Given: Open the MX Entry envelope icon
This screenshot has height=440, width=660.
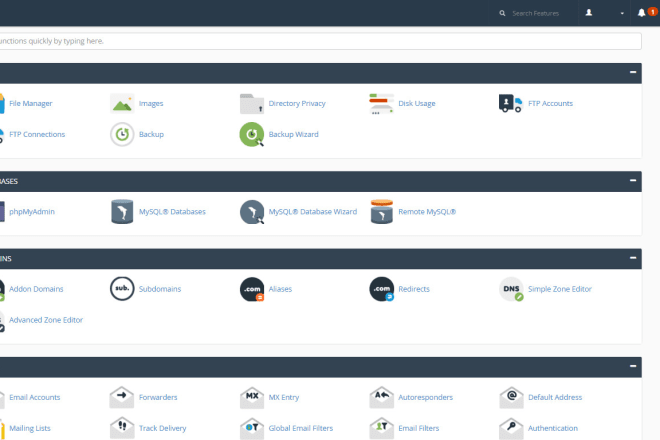Looking at the screenshot, I should [252, 397].
